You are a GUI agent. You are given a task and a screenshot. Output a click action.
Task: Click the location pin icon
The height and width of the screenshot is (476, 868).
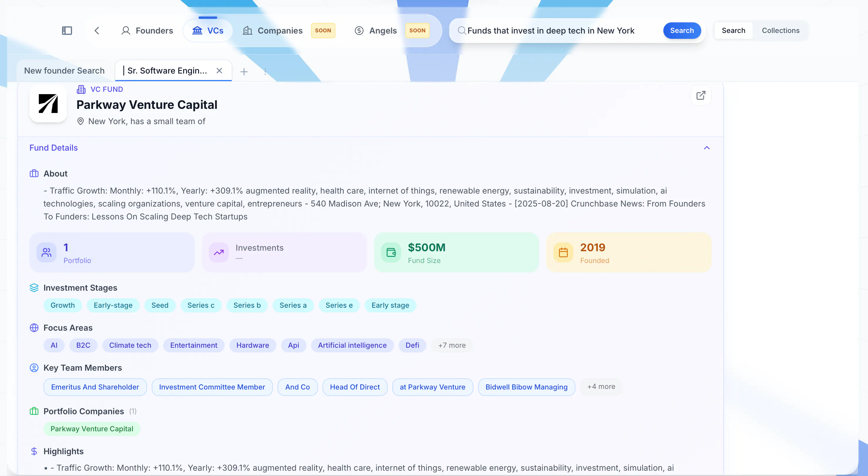click(81, 122)
